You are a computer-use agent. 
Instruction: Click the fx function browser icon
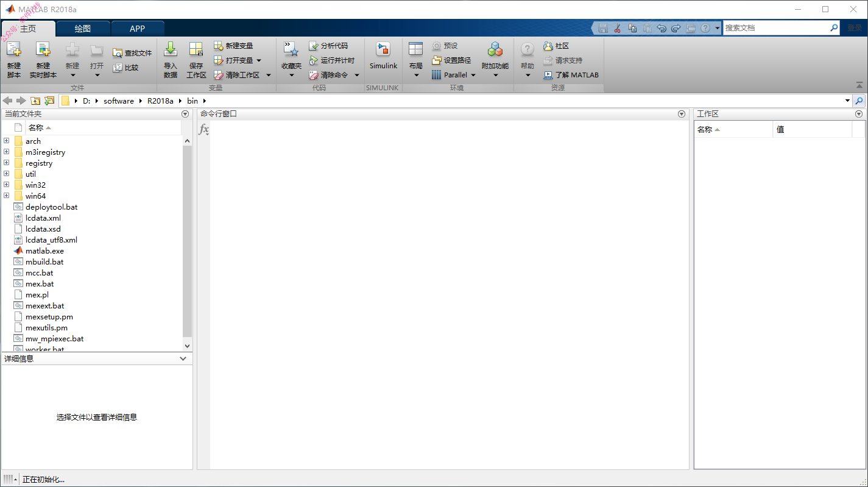click(204, 129)
